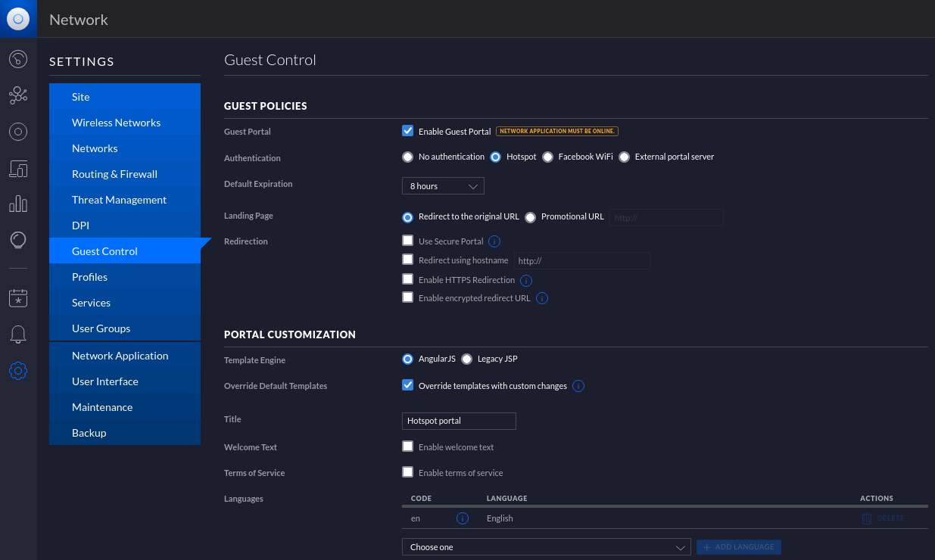Click the Hotspot portal title field

(459, 421)
